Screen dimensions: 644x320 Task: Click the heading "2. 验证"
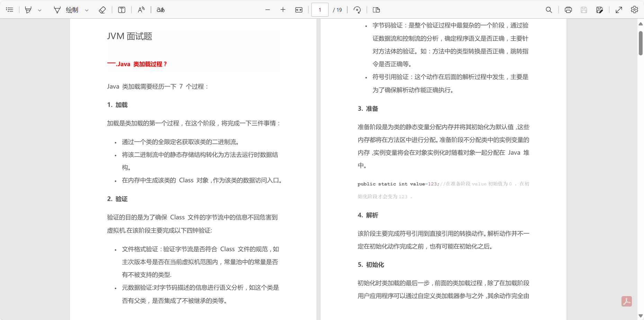click(117, 199)
